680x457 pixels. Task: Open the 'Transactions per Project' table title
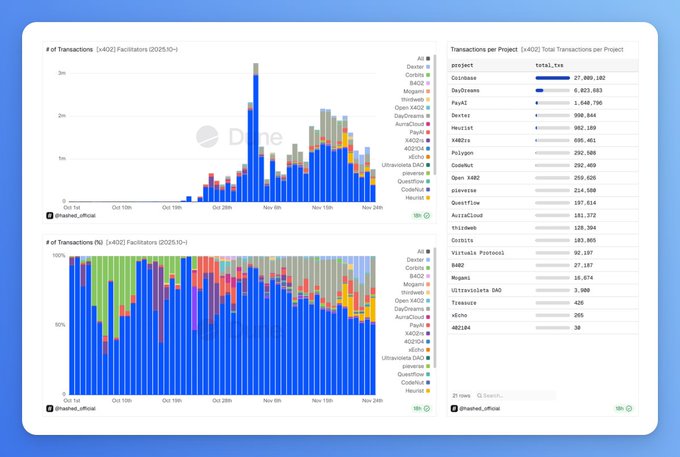[485, 48]
